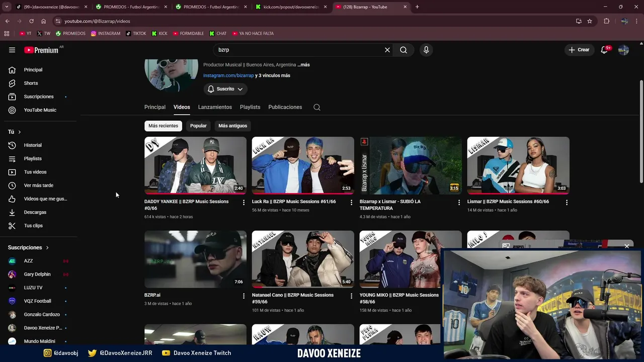Play the BZRP.ai video thumbnail
The width and height of the screenshot is (644, 362).
(195, 259)
